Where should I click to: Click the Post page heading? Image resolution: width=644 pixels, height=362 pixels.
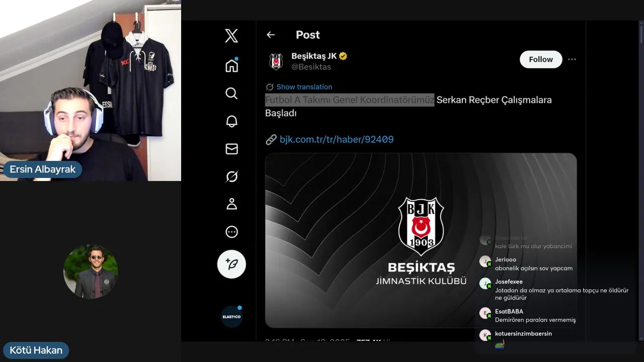point(308,35)
